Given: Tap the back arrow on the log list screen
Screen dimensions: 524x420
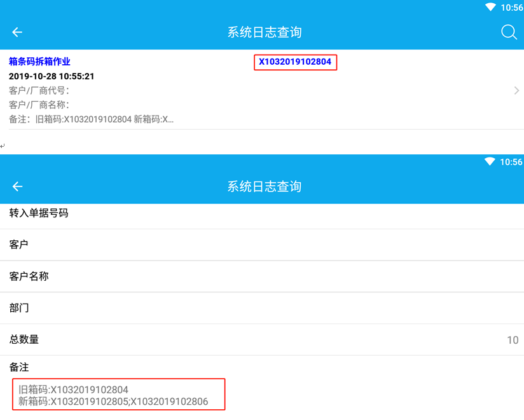Looking at the screenshot, I should [17, 32].
